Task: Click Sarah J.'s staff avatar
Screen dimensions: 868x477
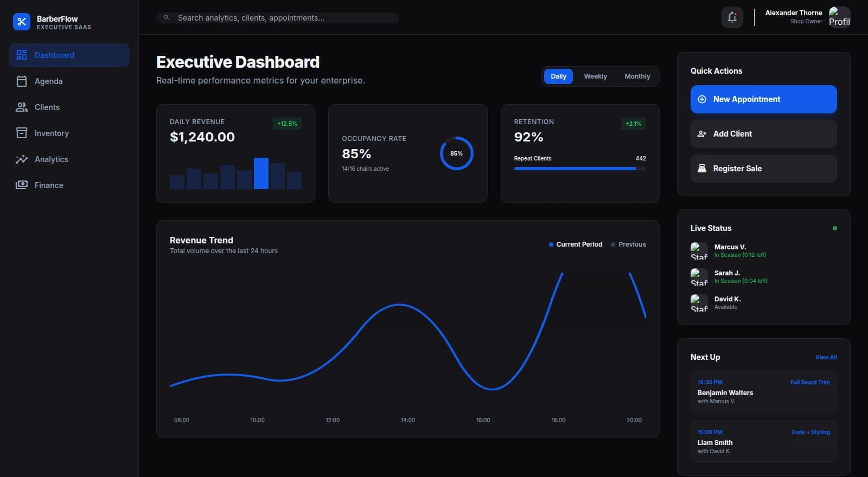Action: coord(699,277)
